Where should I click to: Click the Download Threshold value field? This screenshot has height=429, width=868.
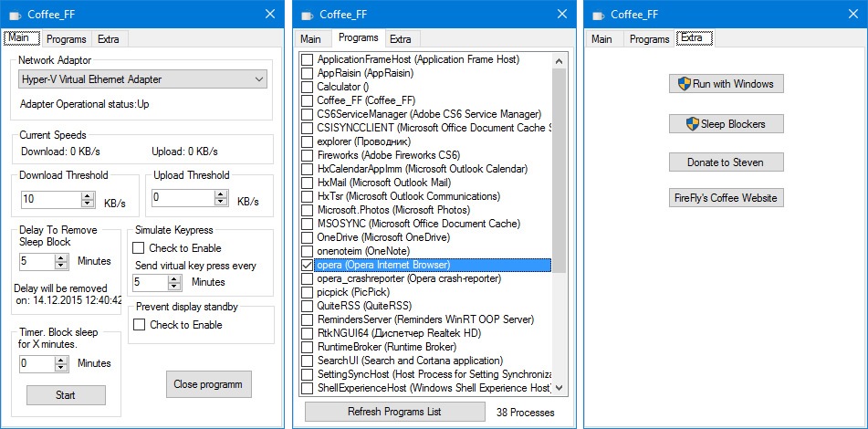[51, 200]
